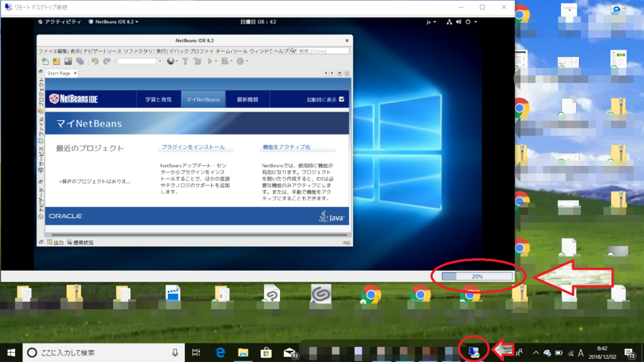Click the New Project toolbar icon
644x362 pixels.
(57, 61)
